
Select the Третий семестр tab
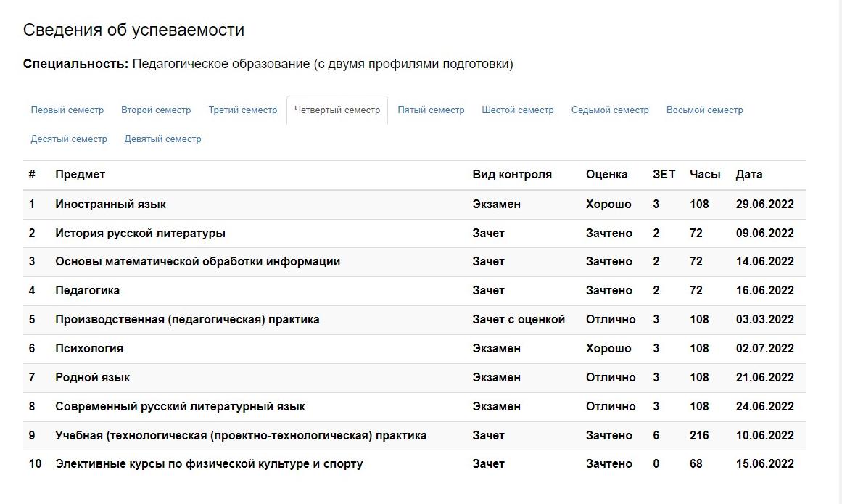click(243, 110)
